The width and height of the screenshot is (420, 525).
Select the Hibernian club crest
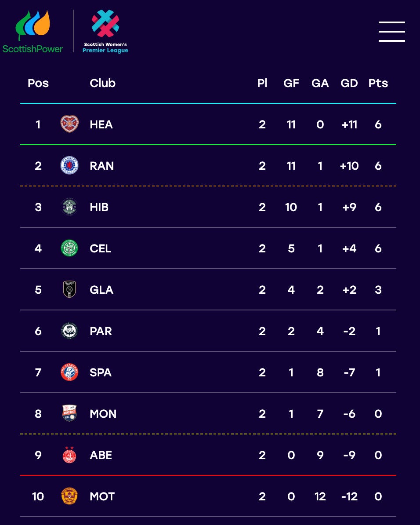(x=69, y=207)
